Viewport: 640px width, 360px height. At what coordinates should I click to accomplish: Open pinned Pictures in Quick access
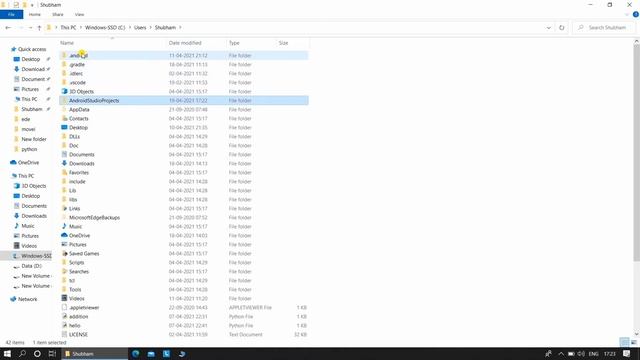pos(30,89)
